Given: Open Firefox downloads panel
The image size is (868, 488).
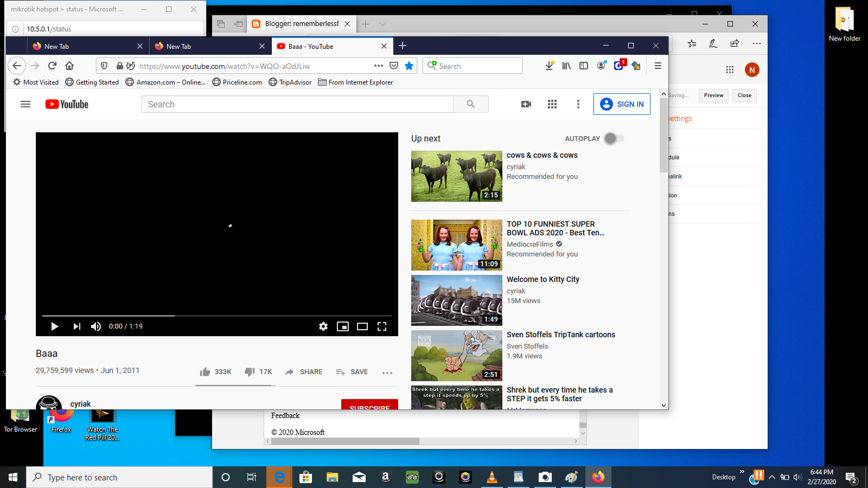Looking at the screenshot, I should tap(549, 66).
